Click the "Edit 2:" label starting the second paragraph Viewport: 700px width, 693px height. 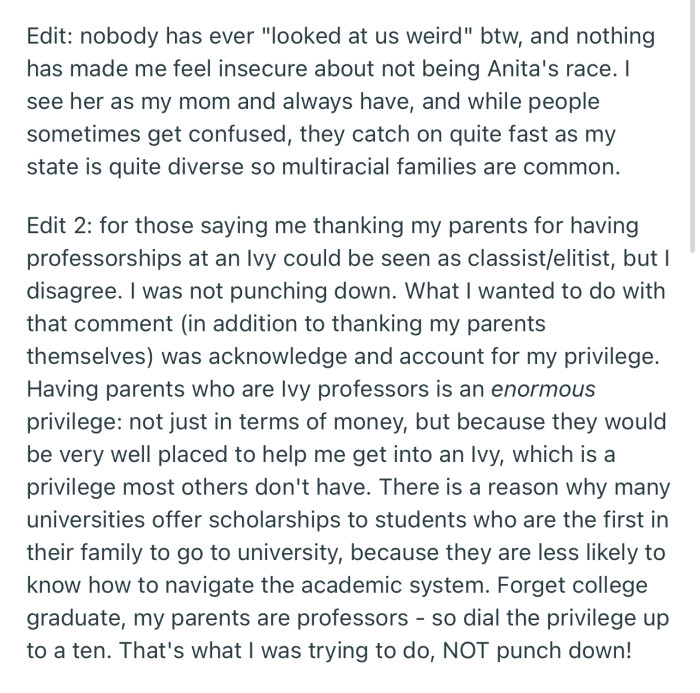coord(58,224)
